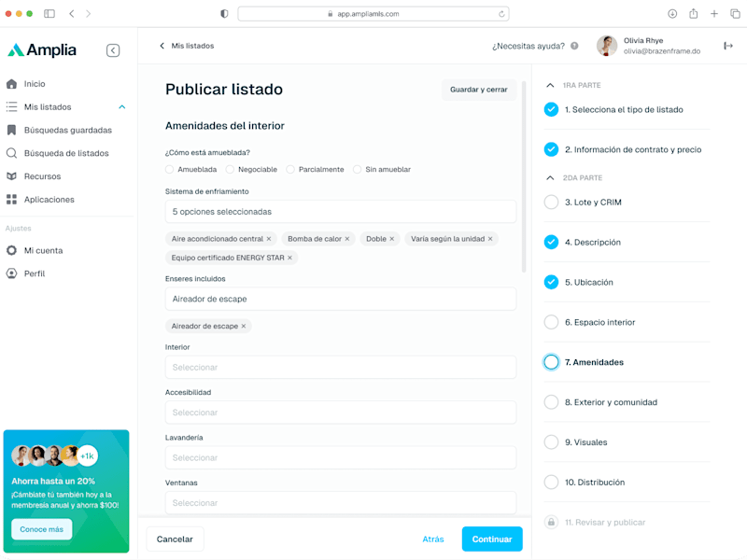Click the help question mark icon
Viewport: 747px width, 560px height.
click(x=574, y=46)
